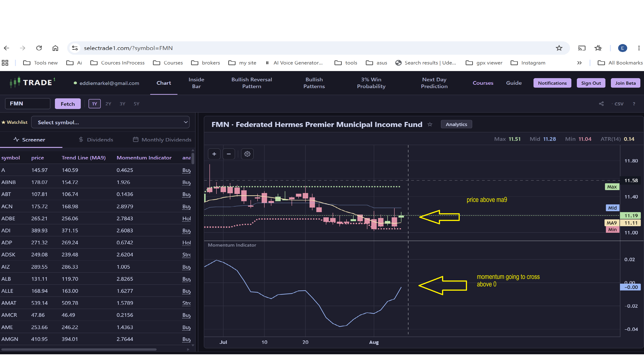The image size is (644, 357).
Task: Click the share icon near CSV
Action: [x=601, y=104]
